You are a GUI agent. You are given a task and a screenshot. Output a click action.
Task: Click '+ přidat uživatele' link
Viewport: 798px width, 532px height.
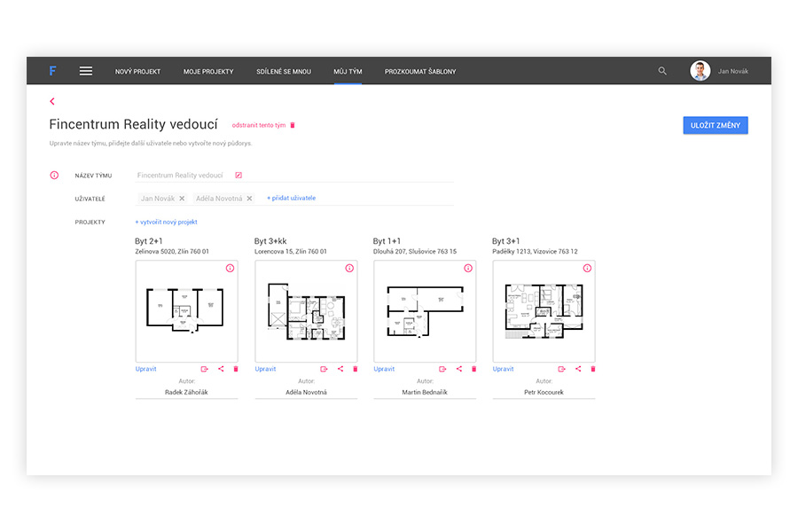(x=291, y=199)
